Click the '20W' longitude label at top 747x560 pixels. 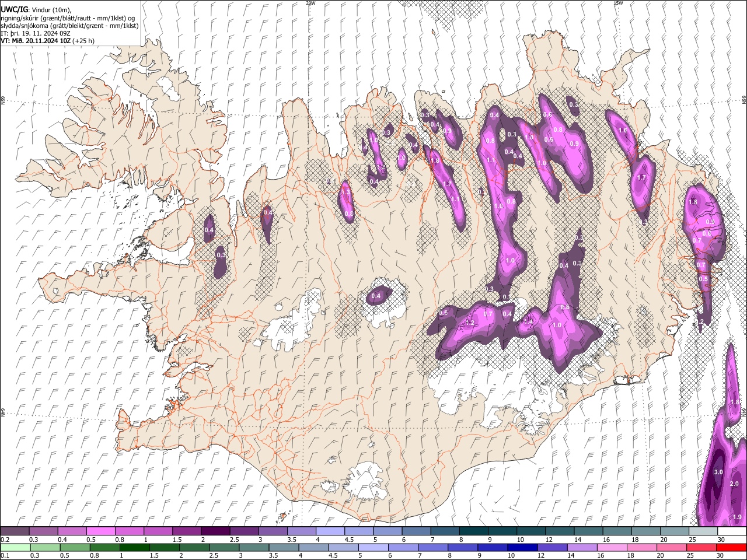310,3
